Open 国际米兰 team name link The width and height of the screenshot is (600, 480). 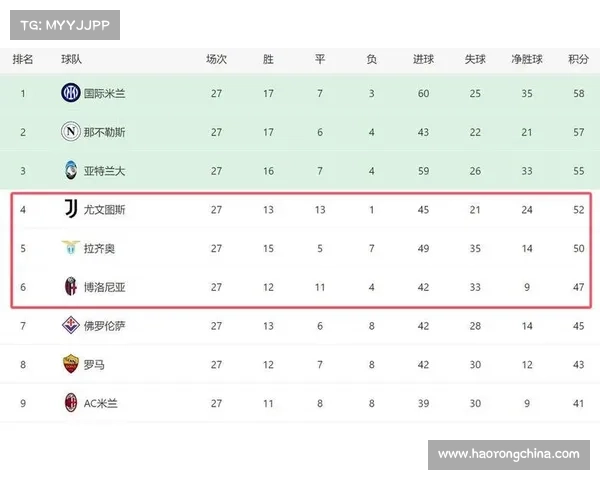coord(104,93)
